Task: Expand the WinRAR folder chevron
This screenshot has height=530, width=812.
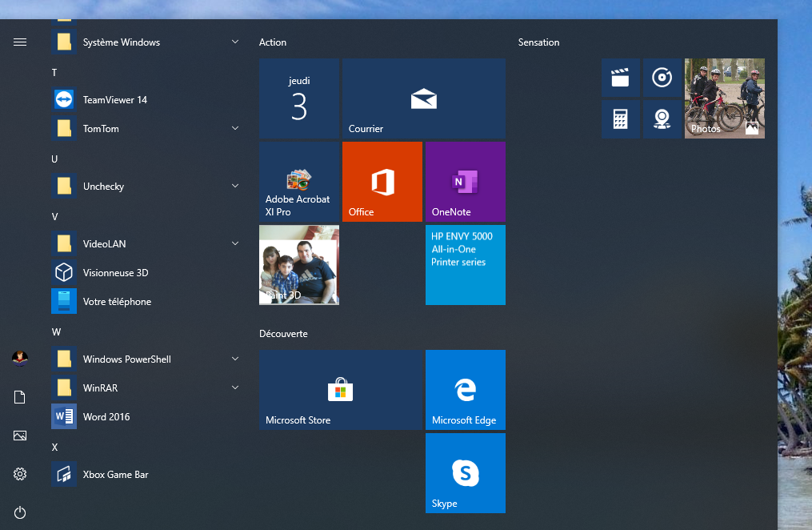Action: pyautogui.click(x=235, y=387)
